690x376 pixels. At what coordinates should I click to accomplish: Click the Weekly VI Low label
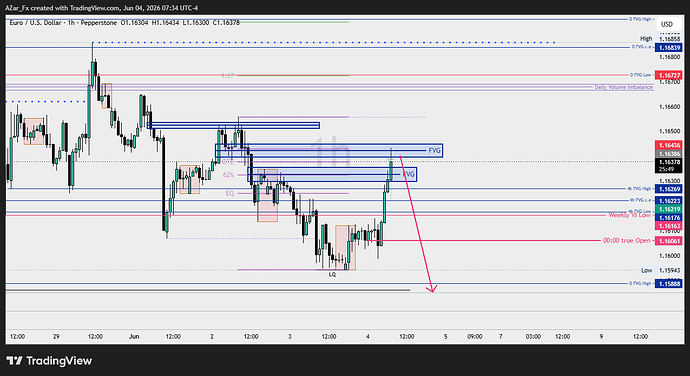click(629, 215)
